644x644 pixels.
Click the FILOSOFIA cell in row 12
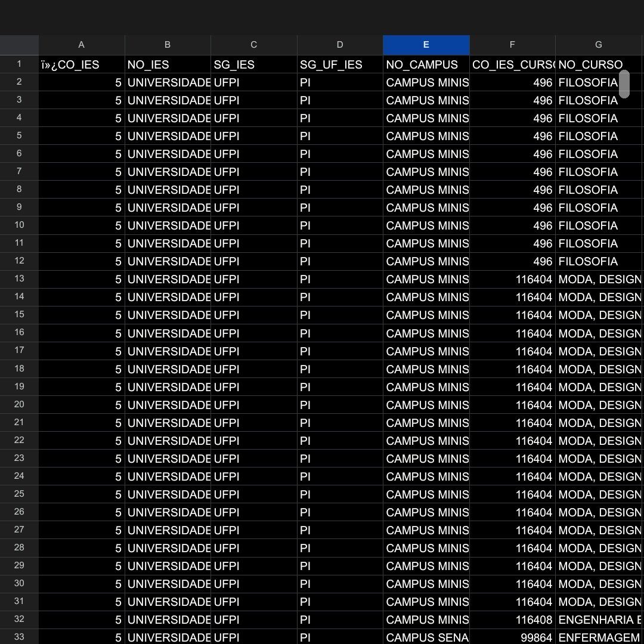click(599, 262)
